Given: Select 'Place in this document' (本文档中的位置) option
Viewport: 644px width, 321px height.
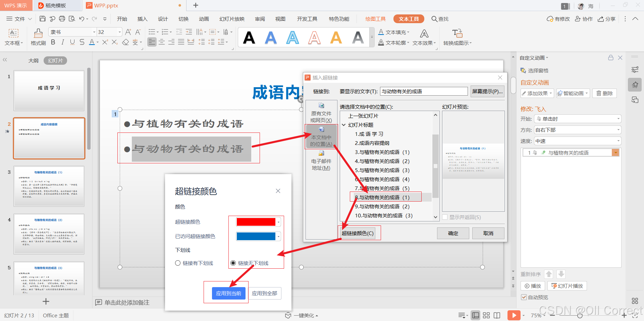Looking at the screenshot, I should pyautogui.click(x=321, y=137).
